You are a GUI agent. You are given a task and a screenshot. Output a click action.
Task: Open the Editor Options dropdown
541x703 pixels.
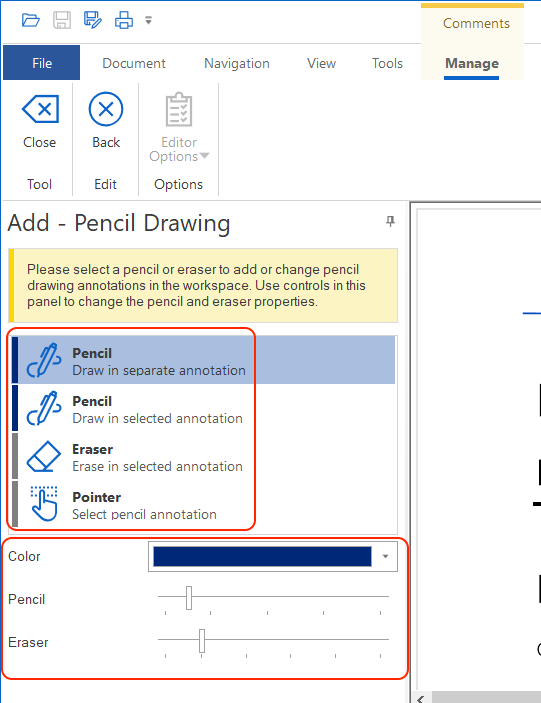pos(179,127)
